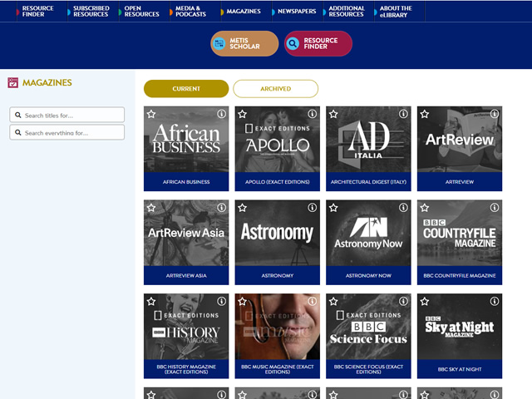The height and width of the screenshot is (399, 532).
Task: Favorite African Business with the star
Action: pyautogui.click(x=151, y=114)
